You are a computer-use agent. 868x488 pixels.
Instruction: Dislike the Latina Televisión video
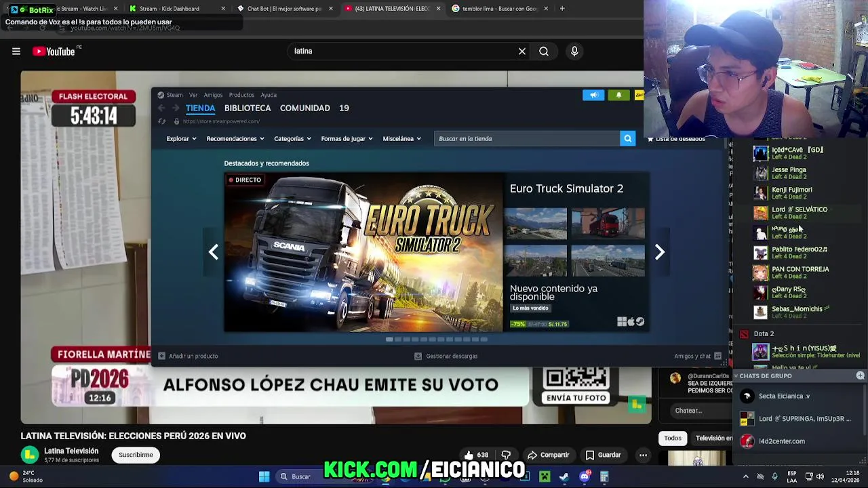click(506, 455)
